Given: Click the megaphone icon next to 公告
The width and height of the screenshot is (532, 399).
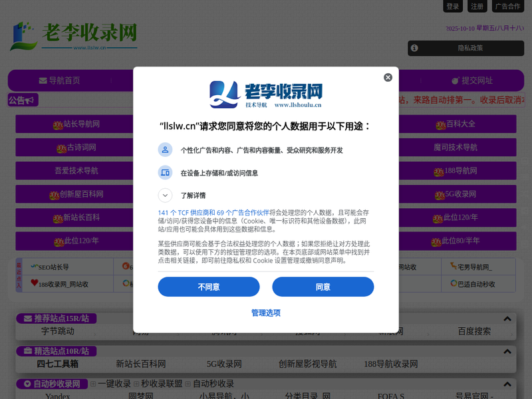Looking at the screenshot, I should coord(31,100).
